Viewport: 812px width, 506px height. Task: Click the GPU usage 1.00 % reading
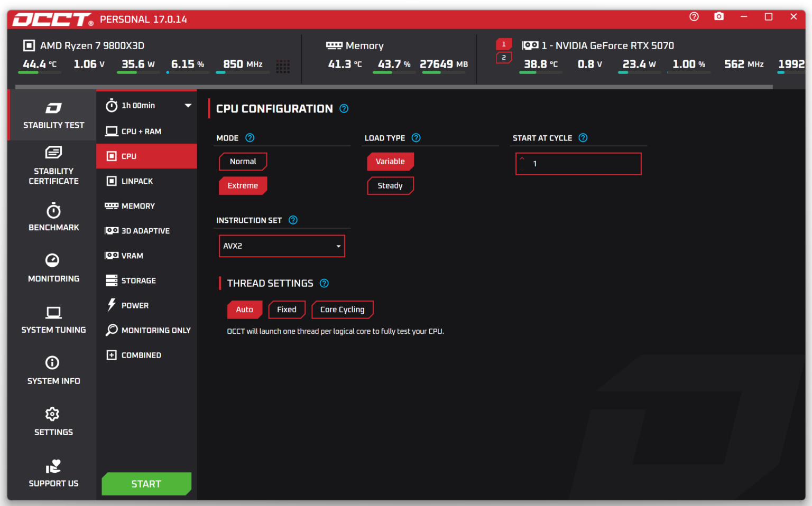click(x=689, y=64)
